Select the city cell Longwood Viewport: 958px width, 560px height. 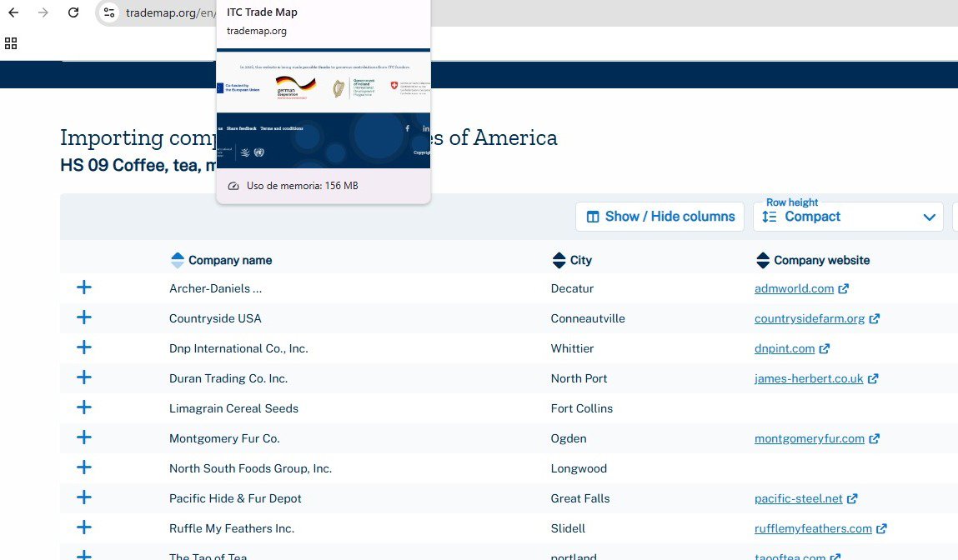(579, 468)
